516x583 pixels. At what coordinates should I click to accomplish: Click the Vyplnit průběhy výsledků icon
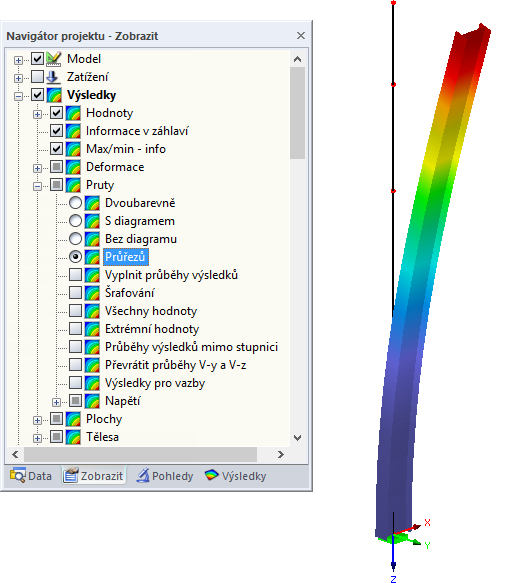click(x=92, y=275)
